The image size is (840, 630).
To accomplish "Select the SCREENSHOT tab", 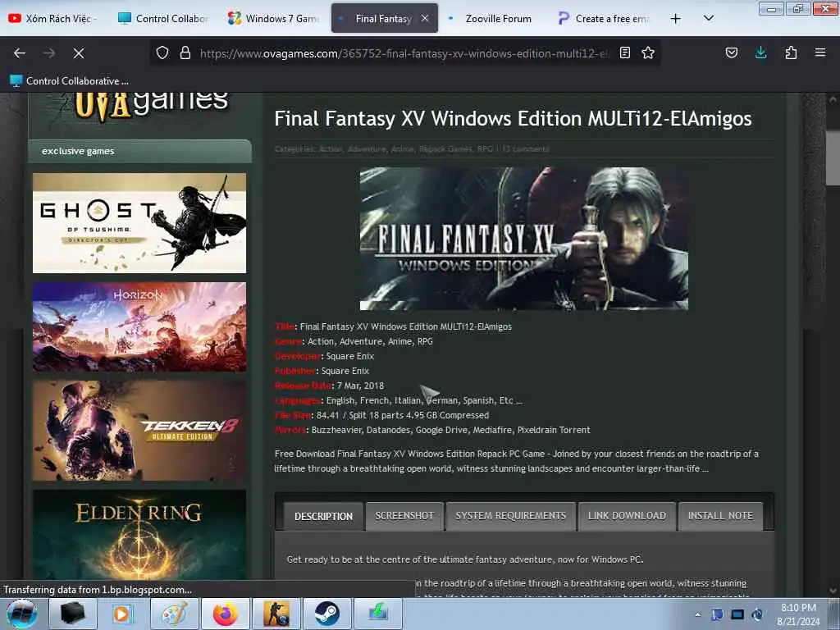I will (x=404, y=516).
